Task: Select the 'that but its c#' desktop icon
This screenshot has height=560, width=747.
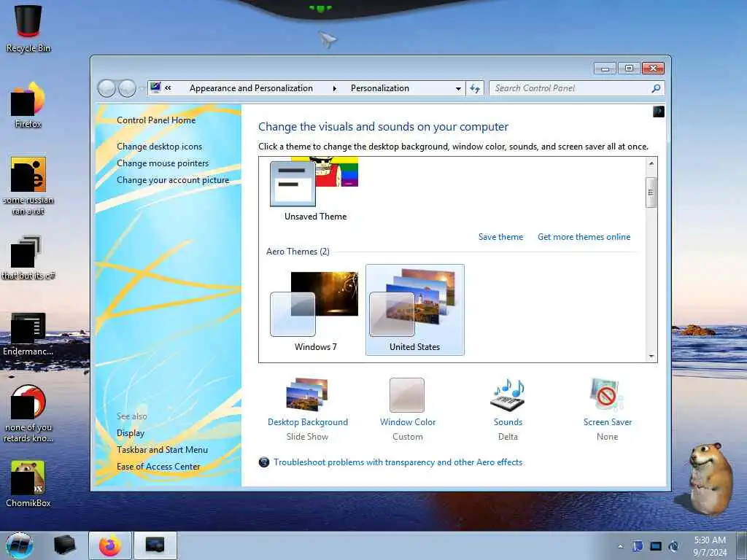Action: [x=28, y=257]
